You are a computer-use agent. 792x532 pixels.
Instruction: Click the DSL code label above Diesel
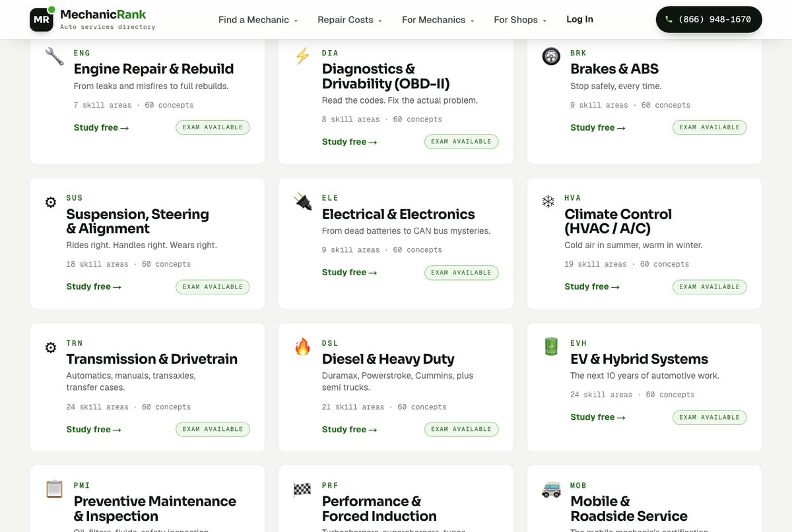pyautogui.click(x=330, y=343)
